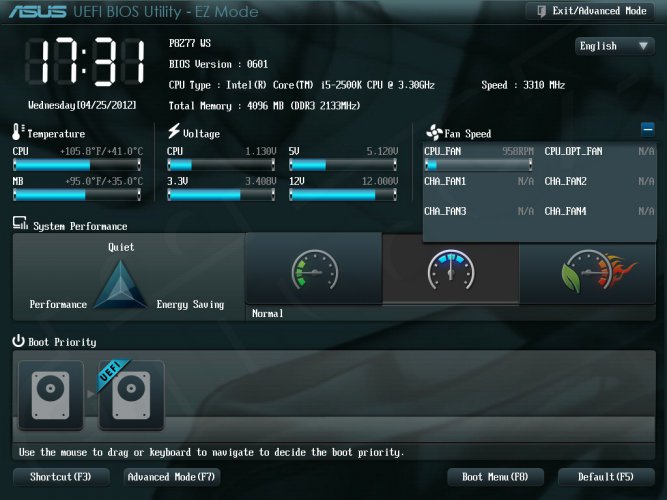Click the Quiet triangle label

[121, 247]
